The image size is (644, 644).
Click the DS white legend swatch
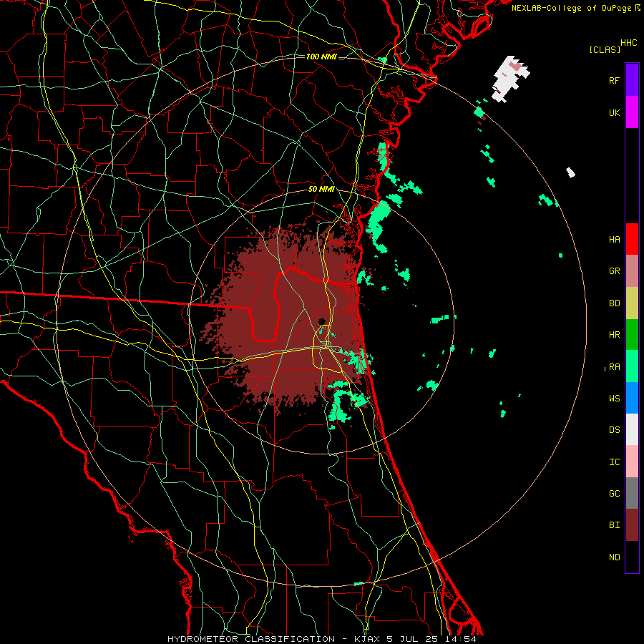tap(632, 429)
